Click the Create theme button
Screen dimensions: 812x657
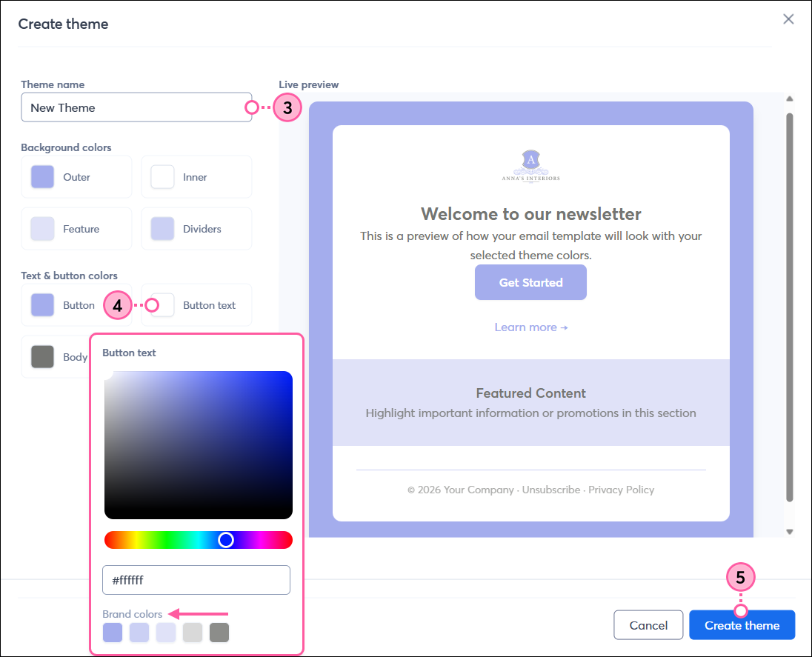coord(742,624)
